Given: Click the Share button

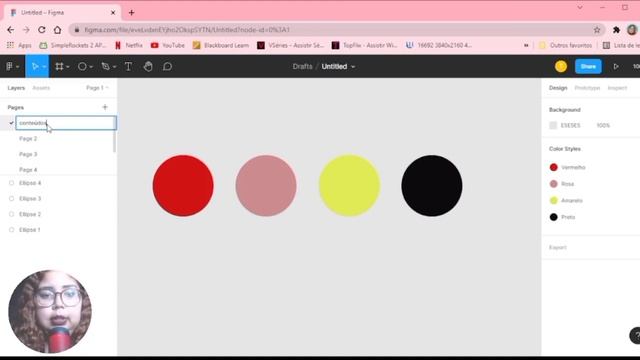Looking at the screenshot, I should (x=588, y=67).
